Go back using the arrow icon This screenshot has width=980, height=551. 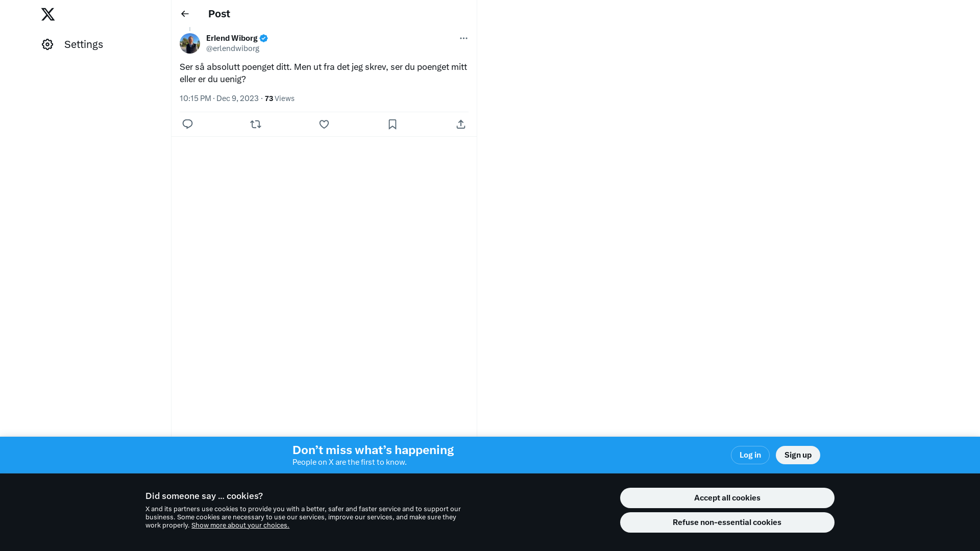(185, 14)
